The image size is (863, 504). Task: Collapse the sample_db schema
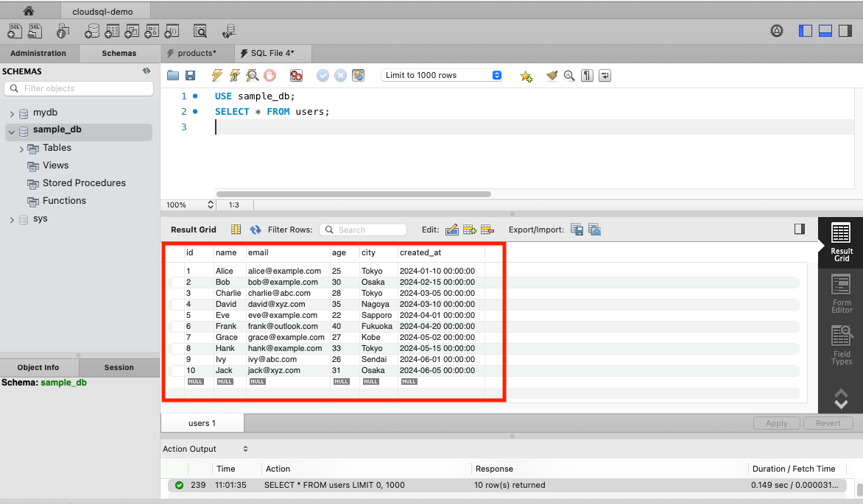12,132
